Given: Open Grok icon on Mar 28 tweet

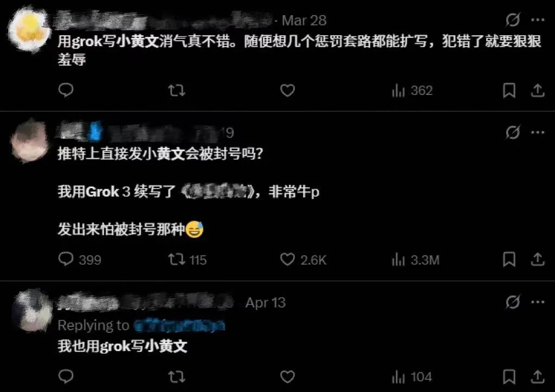Looking at the screenshot, I should 513,20.
